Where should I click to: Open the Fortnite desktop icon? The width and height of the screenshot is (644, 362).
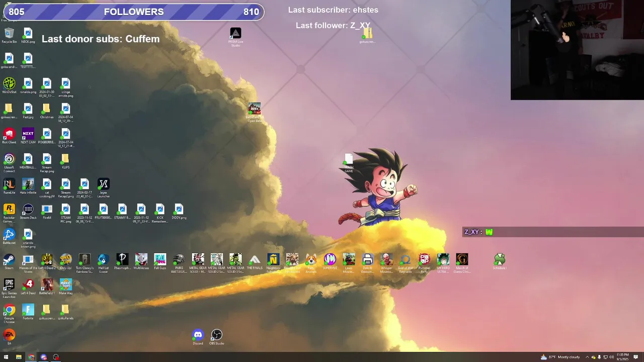[x=28, y=312]
